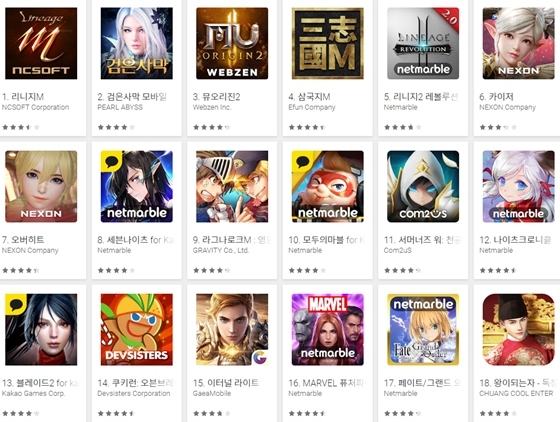Open the MARVEL Future Fight icon

point(328,330)
